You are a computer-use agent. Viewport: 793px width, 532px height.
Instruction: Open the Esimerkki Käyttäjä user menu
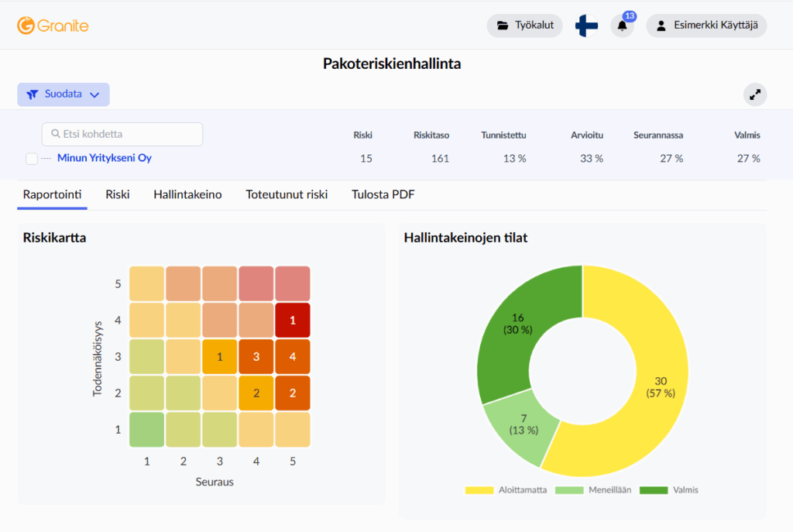click(x=706, y=26)
